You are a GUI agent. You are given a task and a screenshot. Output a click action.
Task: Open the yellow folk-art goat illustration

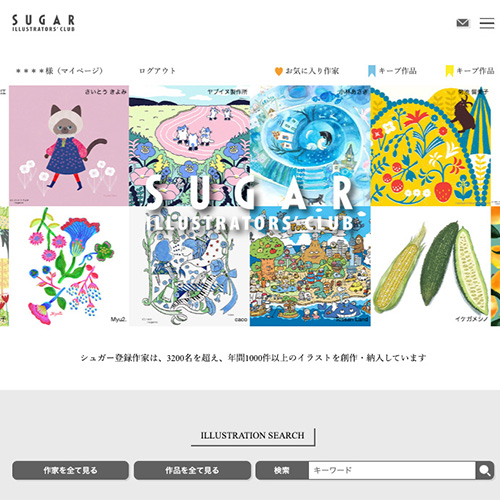(431, 146)
